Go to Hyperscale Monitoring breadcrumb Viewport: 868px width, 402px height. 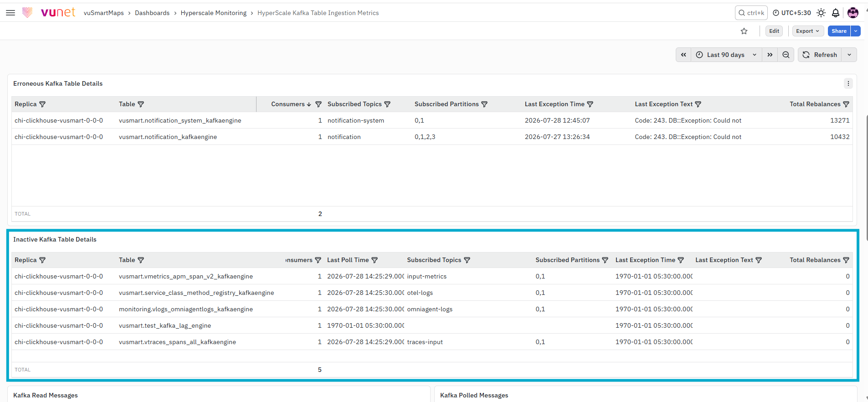coord(214,13)
